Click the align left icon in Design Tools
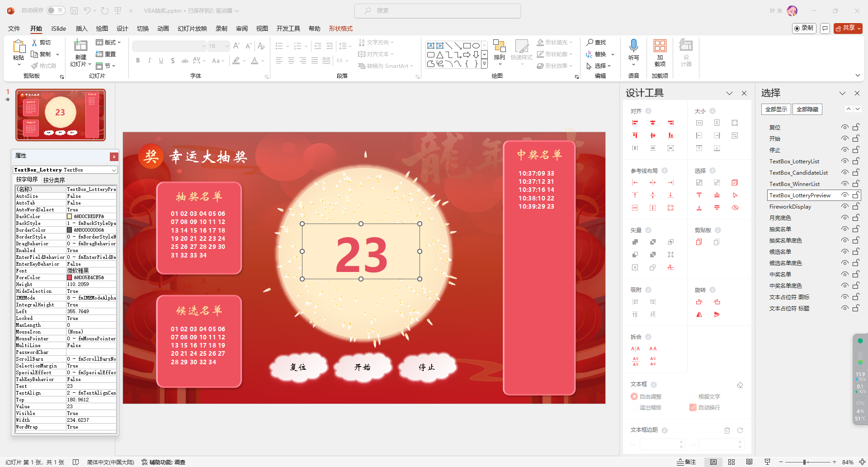Viewport: 868px width, 467px height. pos(635,123)
